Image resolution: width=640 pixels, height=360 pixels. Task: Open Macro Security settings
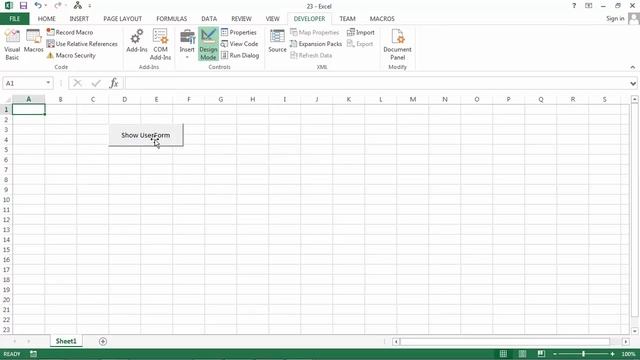pos(71,55)
